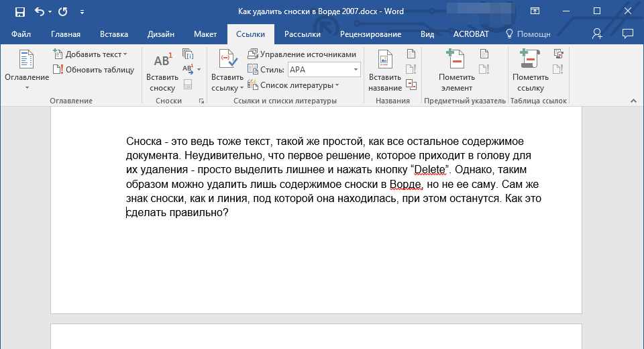
Task: Click the Insert Footnote (Вставить сноску) button
Action: [162, 72]
